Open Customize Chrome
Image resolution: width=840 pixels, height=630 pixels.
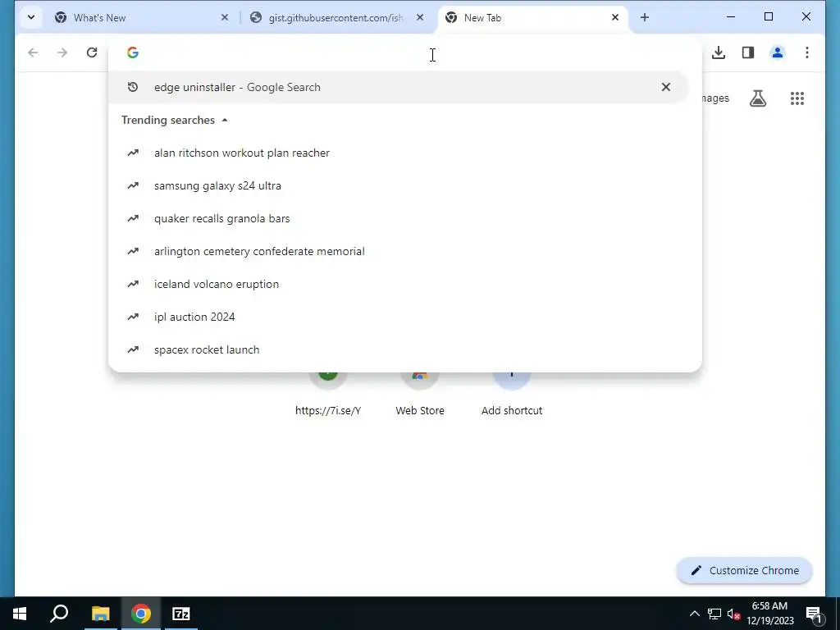click(x=745, y=571)
